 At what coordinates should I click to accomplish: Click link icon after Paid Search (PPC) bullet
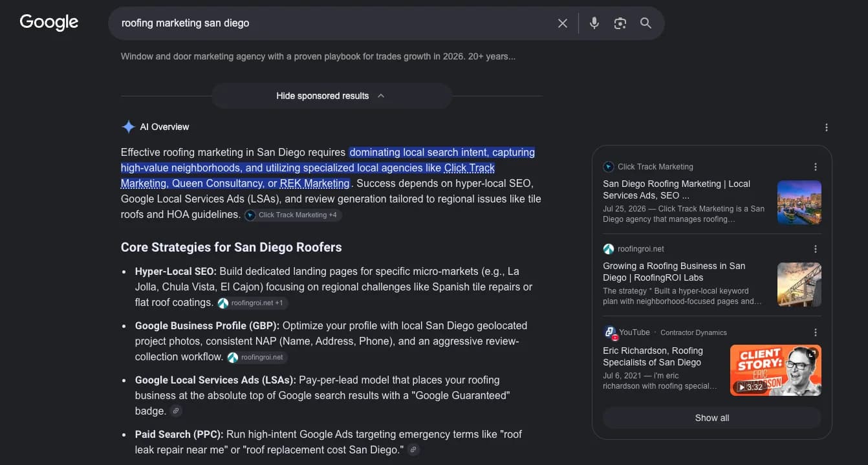pos(414,449)
